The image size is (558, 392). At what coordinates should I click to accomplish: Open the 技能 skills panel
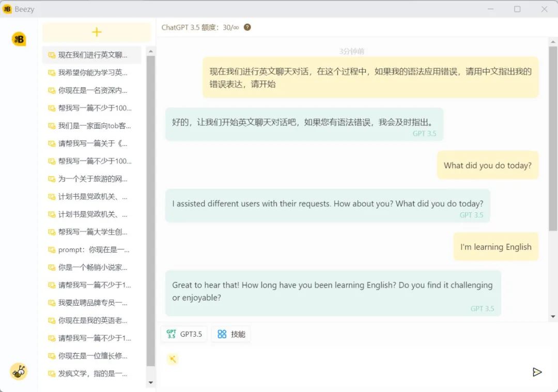[230, 334]
